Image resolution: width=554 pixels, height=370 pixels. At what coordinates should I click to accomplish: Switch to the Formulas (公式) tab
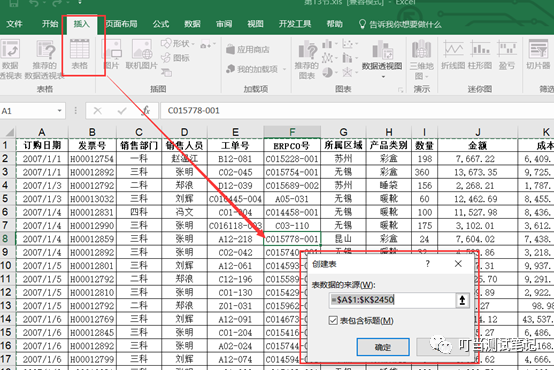161,24
